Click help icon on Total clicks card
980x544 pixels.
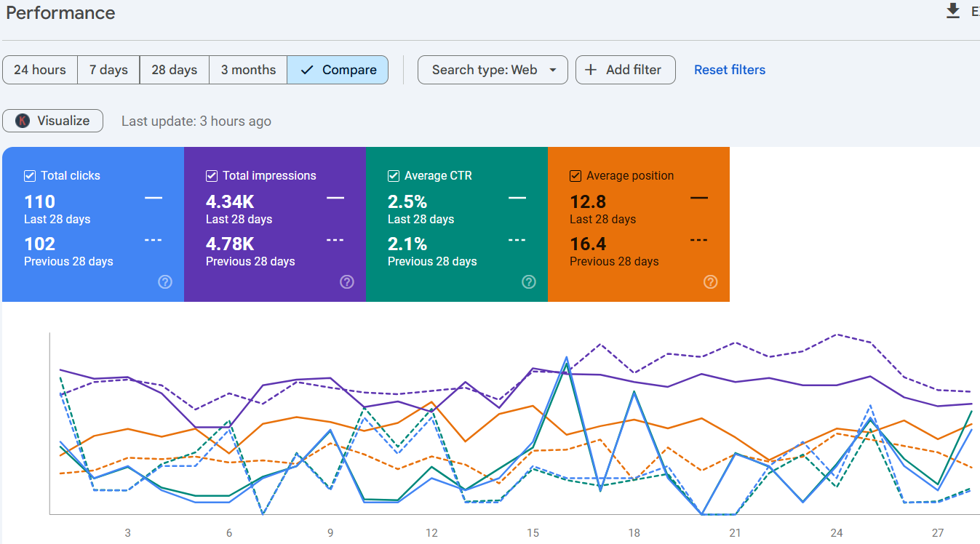click(x=165, y=281)
